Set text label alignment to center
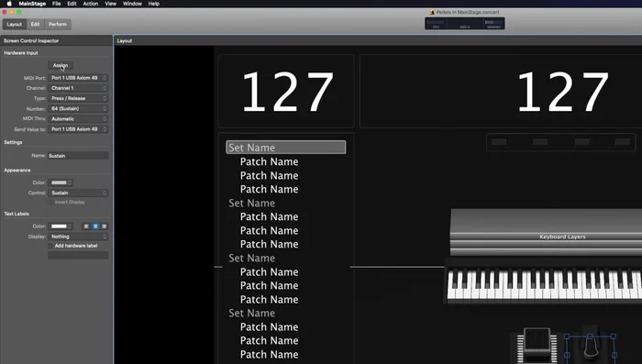Image resolution: width=642 pixels, height=364 pixels. [x=95, y=226]
